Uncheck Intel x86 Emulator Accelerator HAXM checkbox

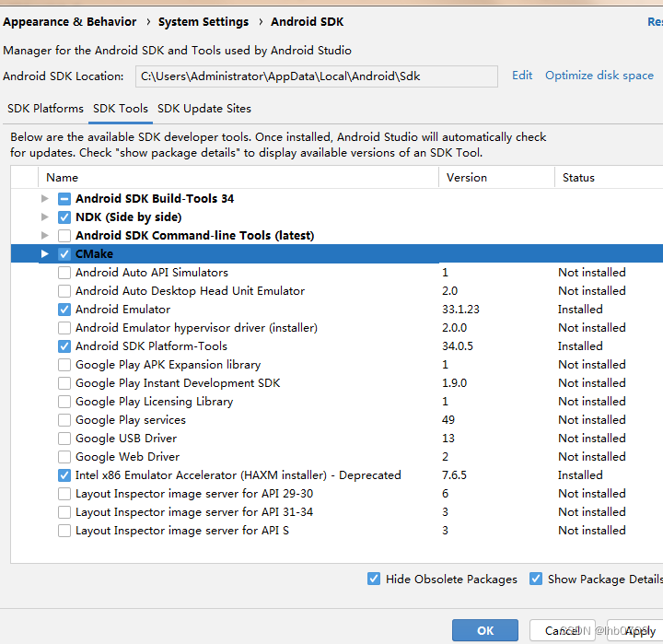(64, 475)
